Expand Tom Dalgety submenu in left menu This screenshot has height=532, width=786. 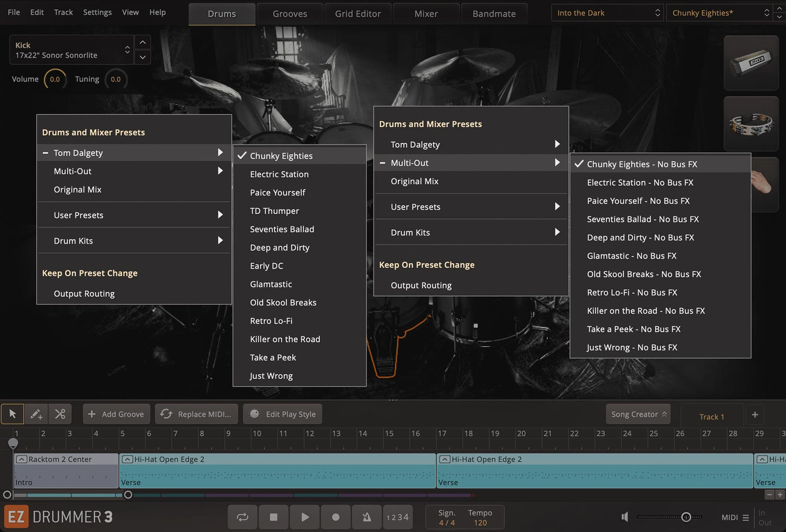point(134,153)
